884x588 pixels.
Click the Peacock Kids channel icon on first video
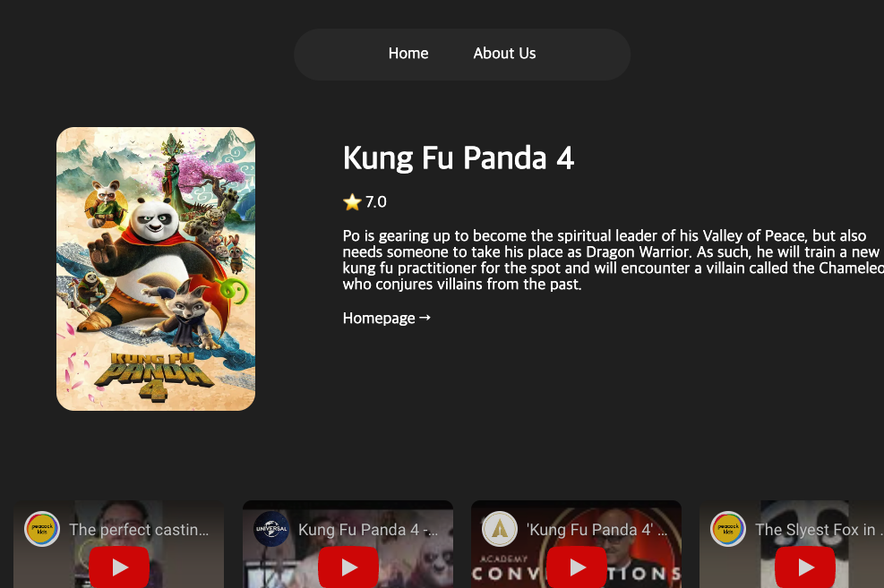42,529
